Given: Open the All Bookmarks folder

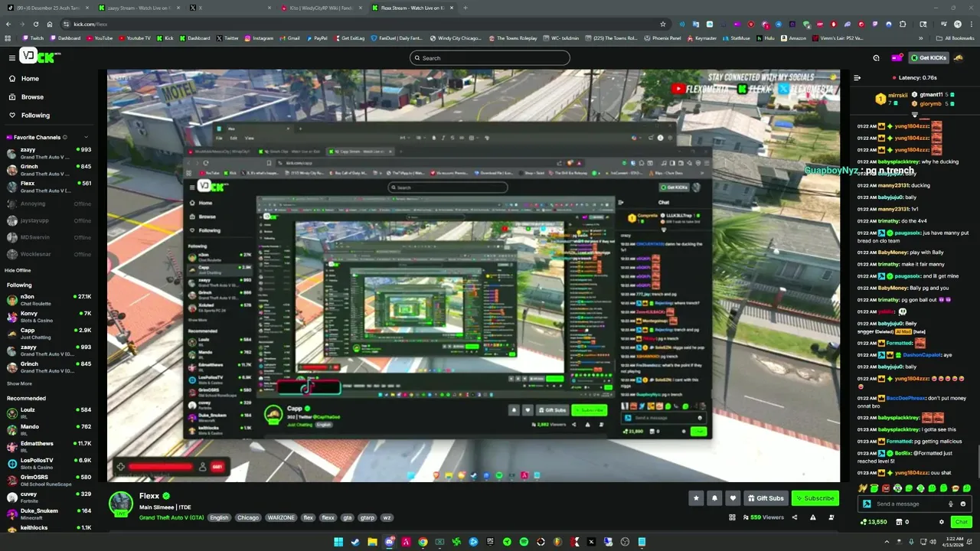Looking at the screenshot, I should (955, 38).
